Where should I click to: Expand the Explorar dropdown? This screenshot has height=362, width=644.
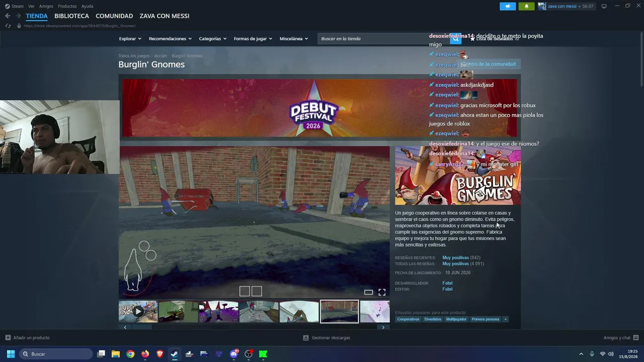click(130, 39)
